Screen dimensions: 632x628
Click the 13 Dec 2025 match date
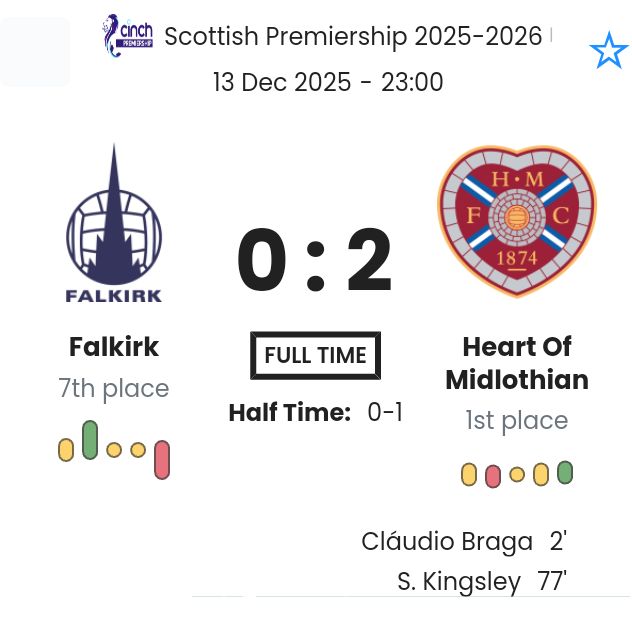328,82
